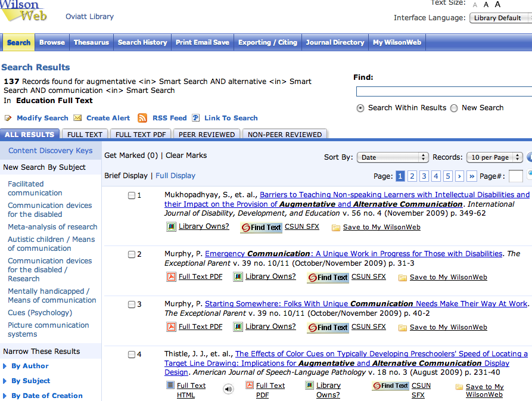Open the Interface Language dropdown
Image resolution: width=532 pixels, height=401 pixels.
[x=501, y=18]
